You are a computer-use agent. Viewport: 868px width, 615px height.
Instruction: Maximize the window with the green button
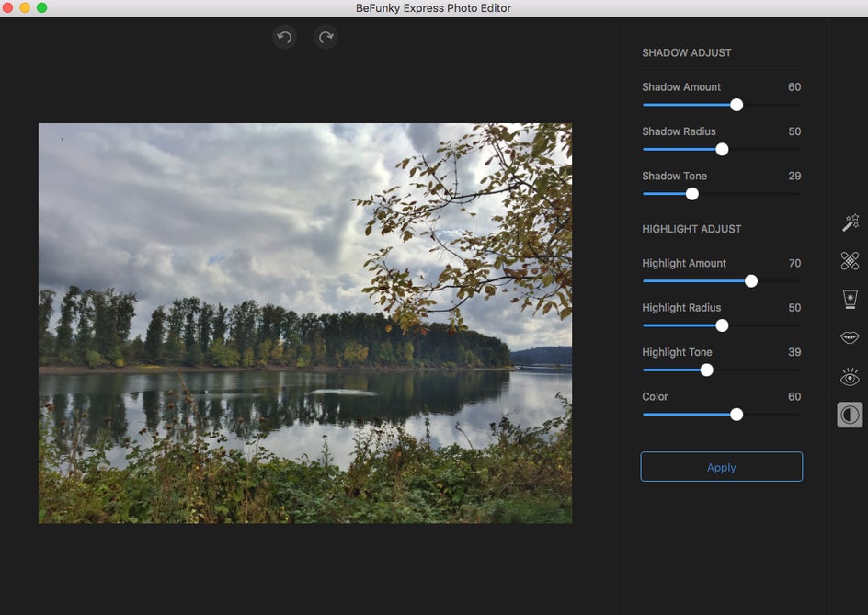point(42,7)
